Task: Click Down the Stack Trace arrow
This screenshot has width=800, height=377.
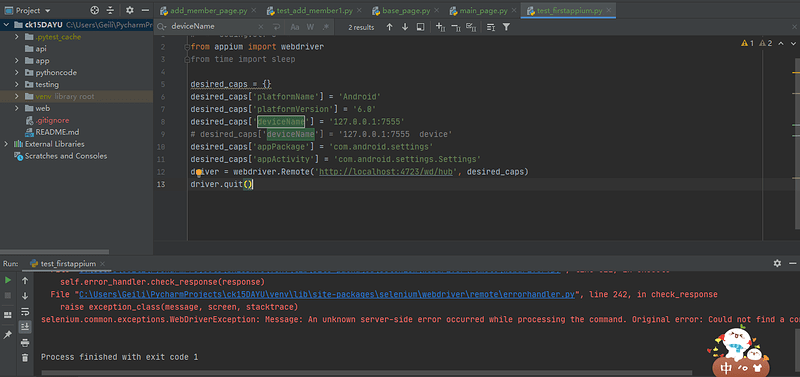Action: 24,295
